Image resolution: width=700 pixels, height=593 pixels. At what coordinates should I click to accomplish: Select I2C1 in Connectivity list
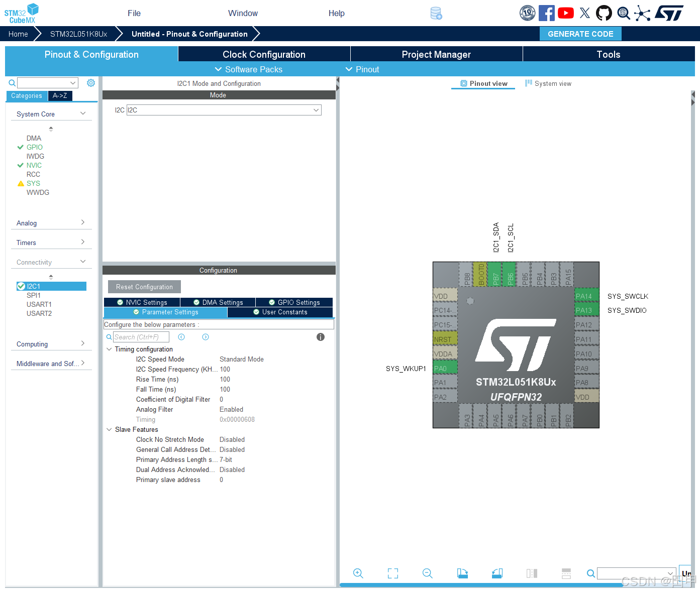point(51,286)
